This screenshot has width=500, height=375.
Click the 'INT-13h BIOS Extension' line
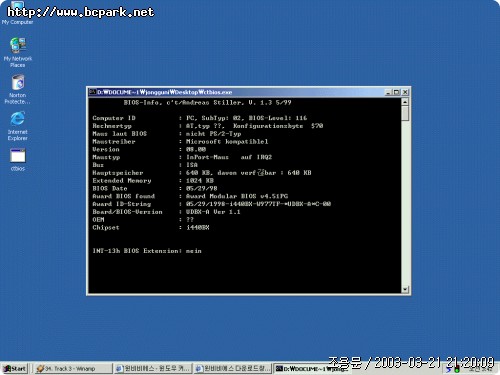pyautogui.click(x=147, y=251)
